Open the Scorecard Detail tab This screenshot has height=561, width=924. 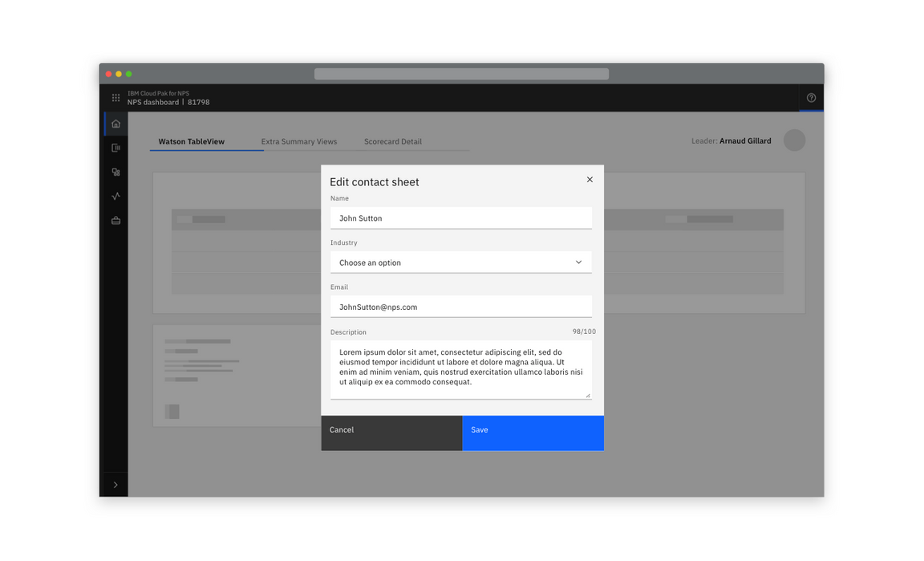(x=392, y=141)
